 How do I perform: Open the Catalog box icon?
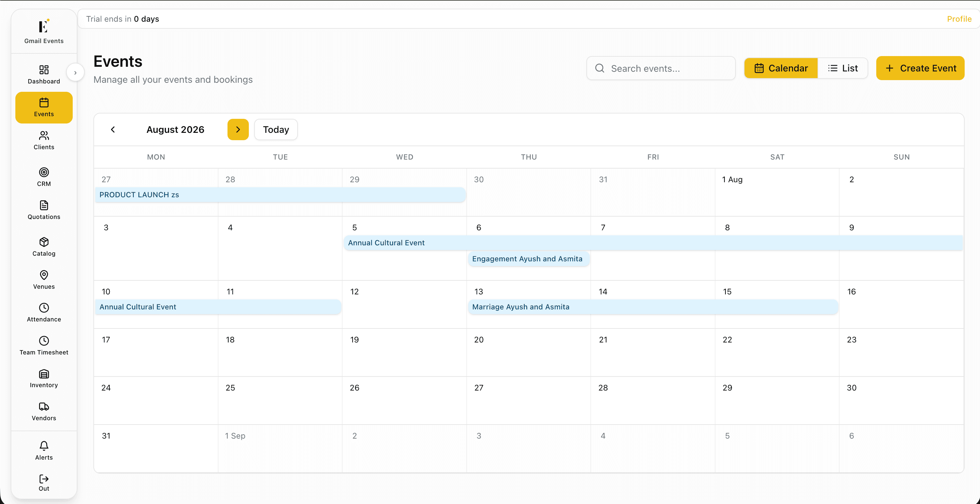click(x=44, y=242)
